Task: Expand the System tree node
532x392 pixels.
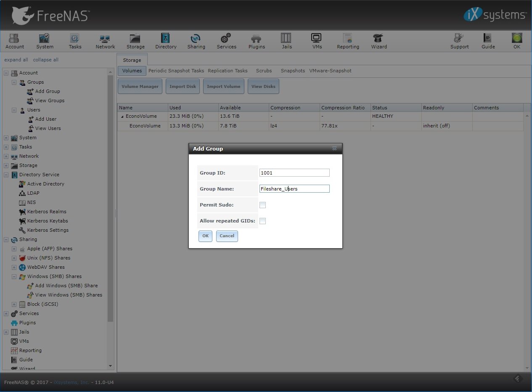Action: [x=6, y=138]
